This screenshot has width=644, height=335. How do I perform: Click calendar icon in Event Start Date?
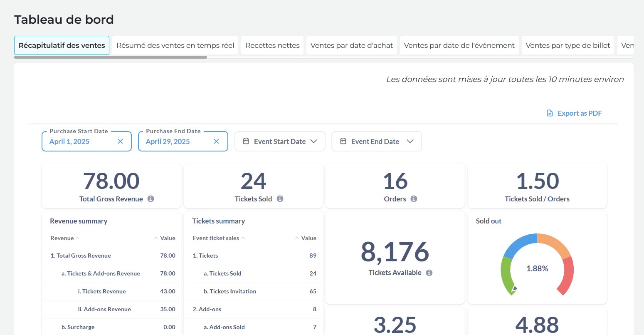tap(246, 141)
